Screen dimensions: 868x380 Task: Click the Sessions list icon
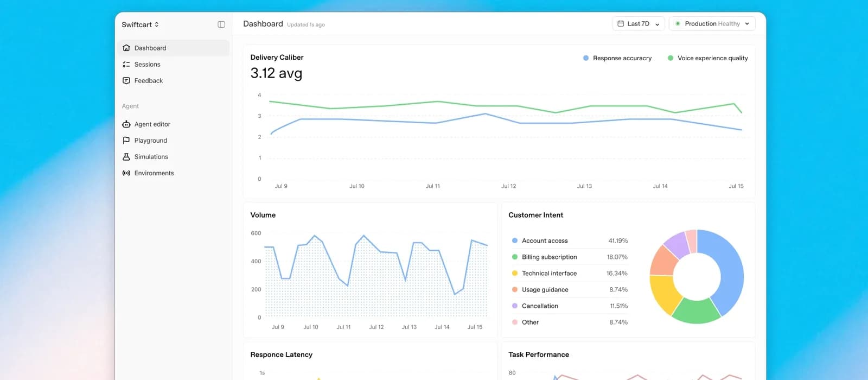126,64
